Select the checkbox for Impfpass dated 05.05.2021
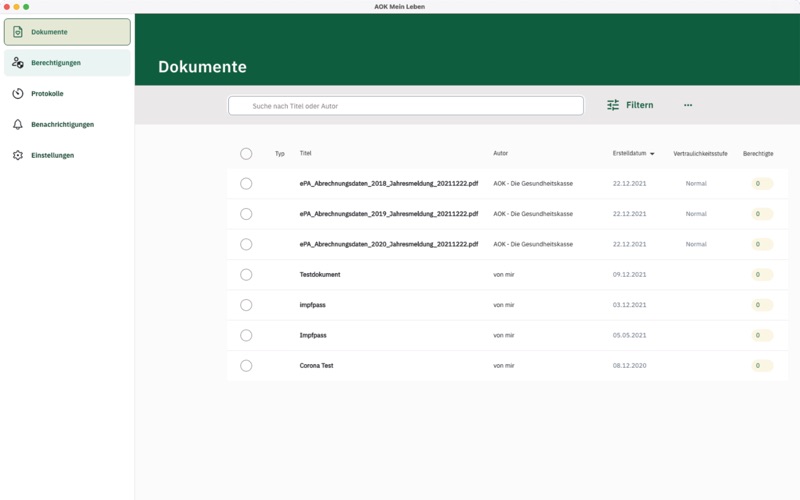Screen dimensions: 800x500 point(246,335)
